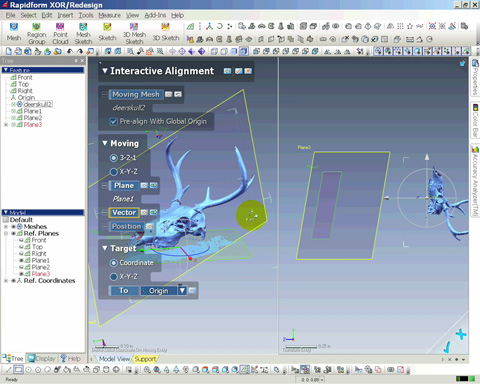Screen dimensions: 480x384
Task: Open the View menu
Action: (x=132, y=15)
